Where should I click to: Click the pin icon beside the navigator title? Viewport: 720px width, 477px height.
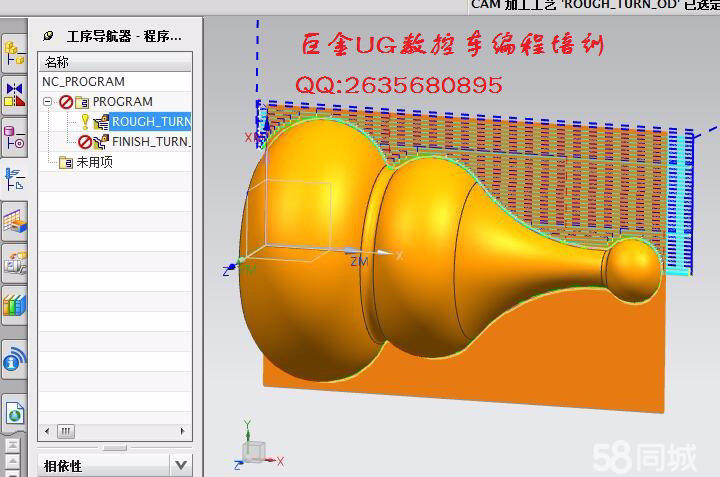[x=48, y=36]
